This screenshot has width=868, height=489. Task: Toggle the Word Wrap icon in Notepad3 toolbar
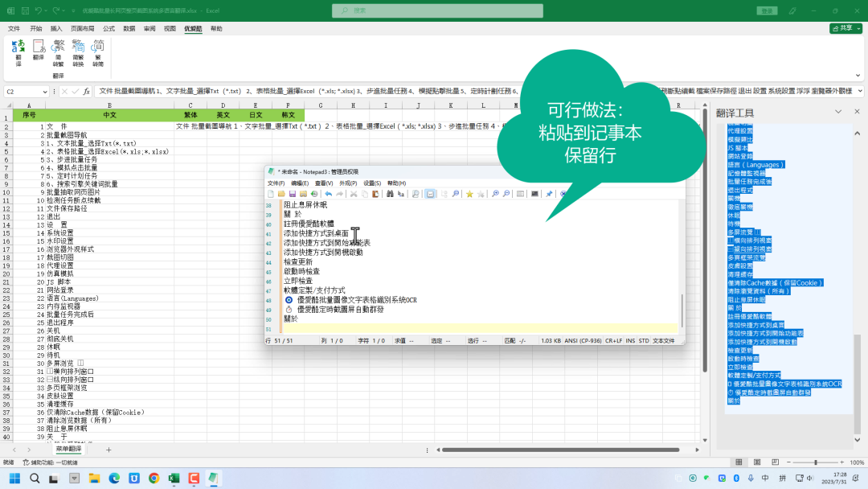[430, 194]
